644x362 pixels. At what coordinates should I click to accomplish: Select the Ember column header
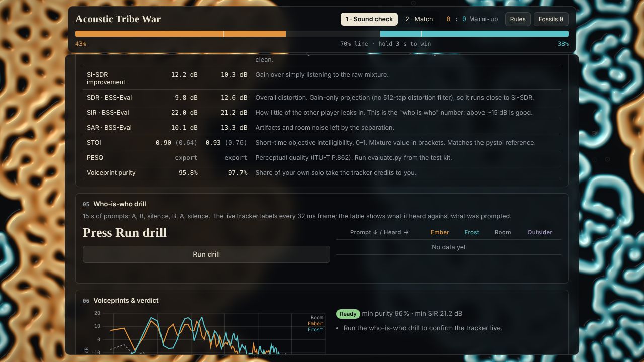click(440, 232)
